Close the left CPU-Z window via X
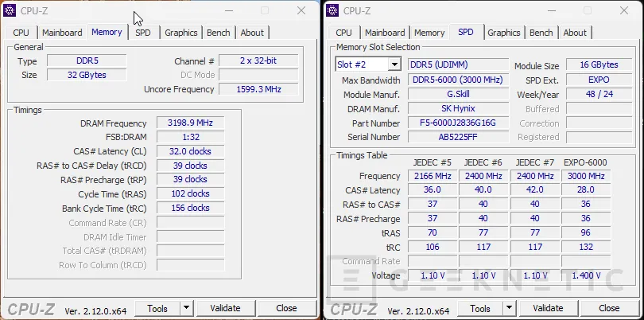The width and height of the screenshot is (644, 320). 301,10
